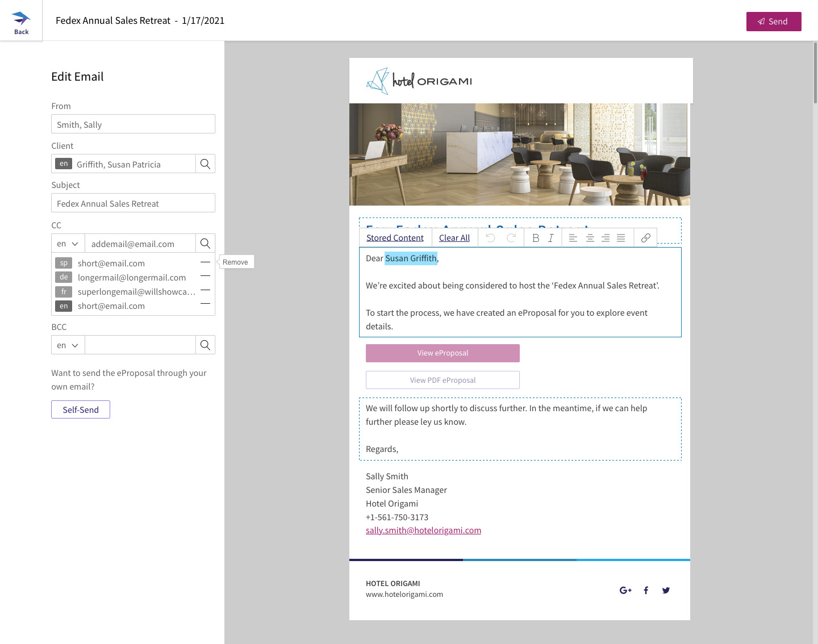Screen dimensions: 818x644
Task: Insert a link with the chain icon
Action: coord(646,238)
